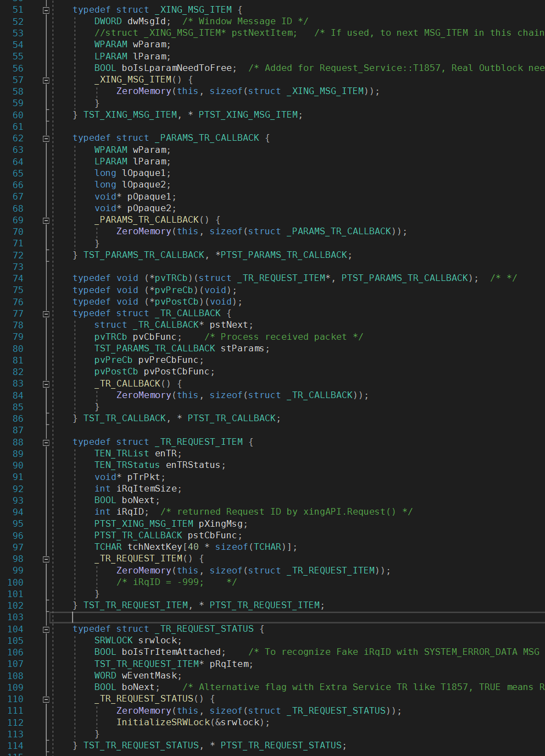Click the pOpaque2 pointer member
545x756 pixels.
tap(149, 208)
